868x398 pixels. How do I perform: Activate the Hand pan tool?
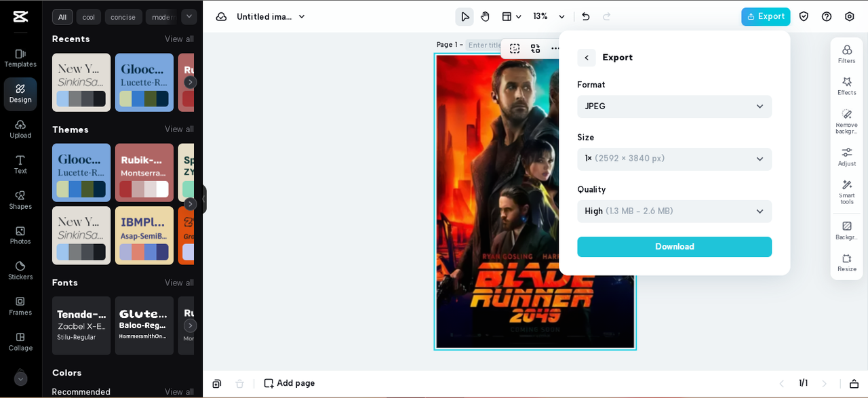coord(485,16)
